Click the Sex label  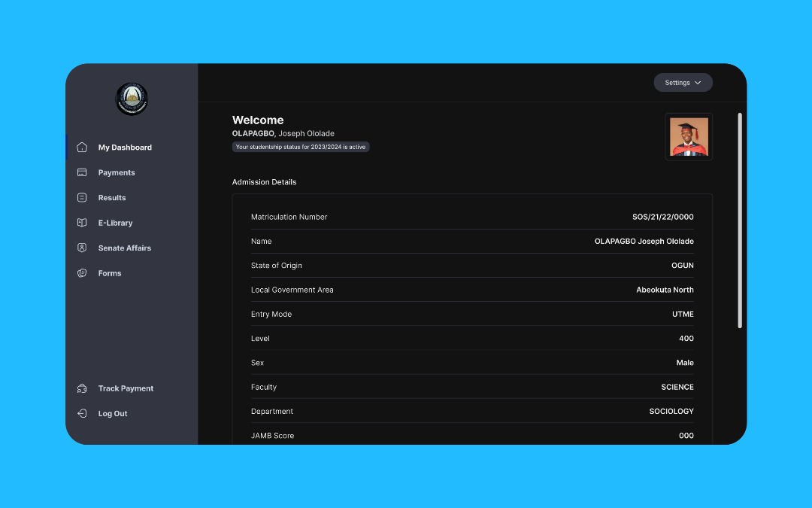(x=257, y=363)
